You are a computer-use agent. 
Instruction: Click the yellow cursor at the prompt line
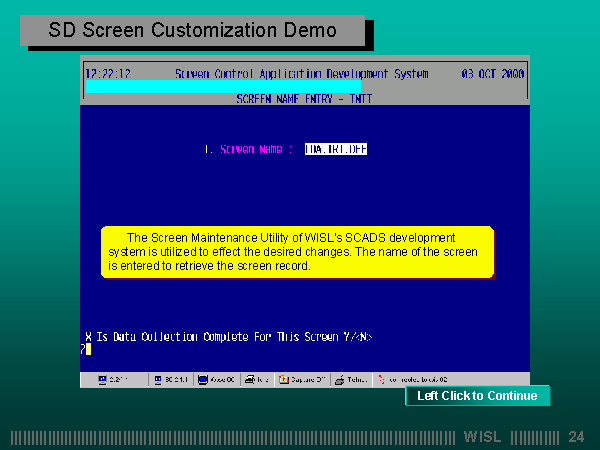pyautogui.click(x=87, y=349)
